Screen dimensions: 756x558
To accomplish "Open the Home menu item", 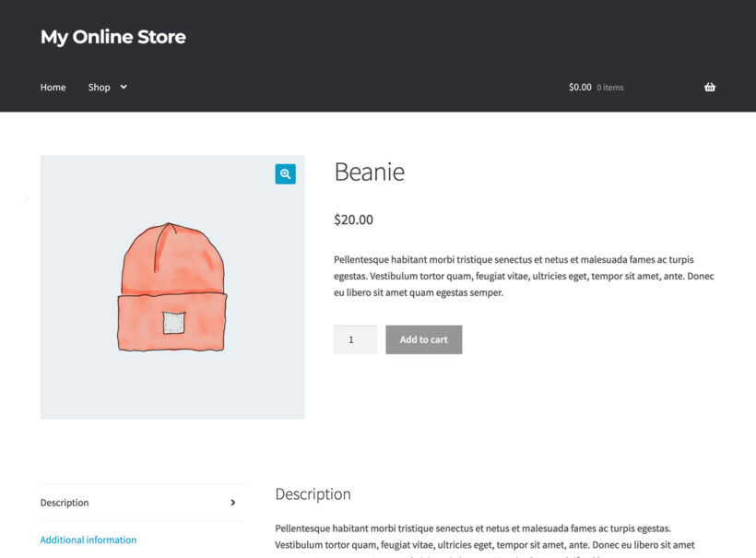I will 53,87.
